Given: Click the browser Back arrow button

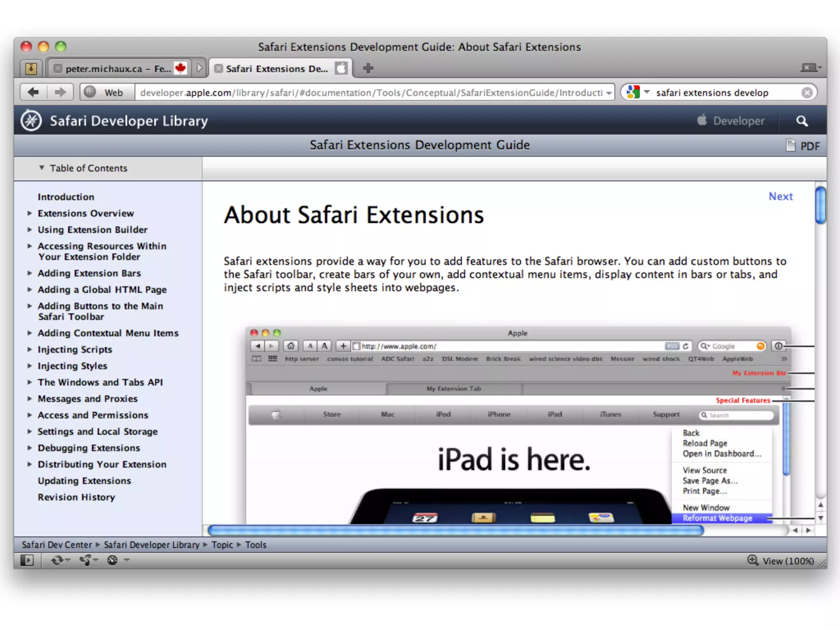Looking at the screenshot, I should 34,92.
